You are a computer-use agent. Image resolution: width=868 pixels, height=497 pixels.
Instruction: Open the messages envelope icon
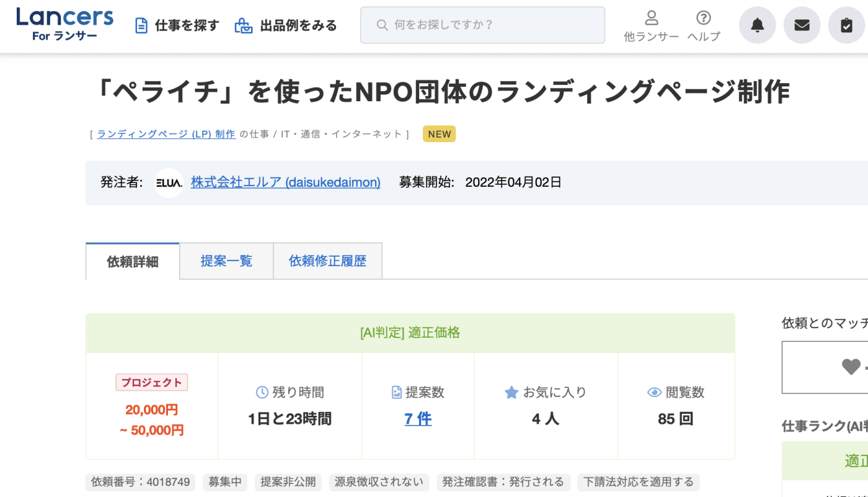[802, 25]
